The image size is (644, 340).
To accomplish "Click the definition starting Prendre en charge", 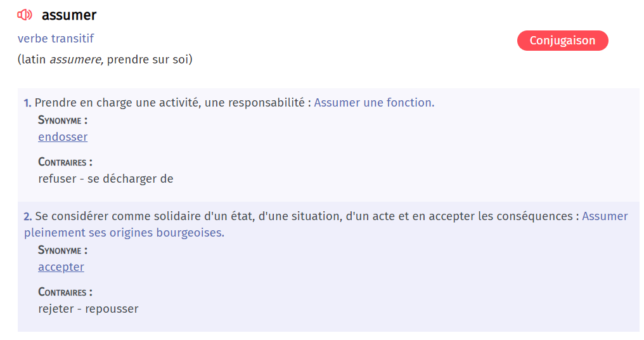I will click(172, 103).
